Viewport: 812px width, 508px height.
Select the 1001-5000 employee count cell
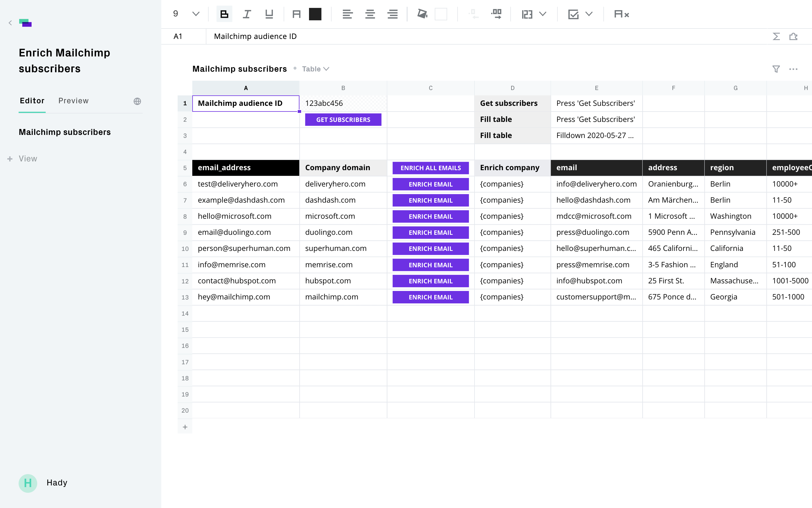(789, 281)
